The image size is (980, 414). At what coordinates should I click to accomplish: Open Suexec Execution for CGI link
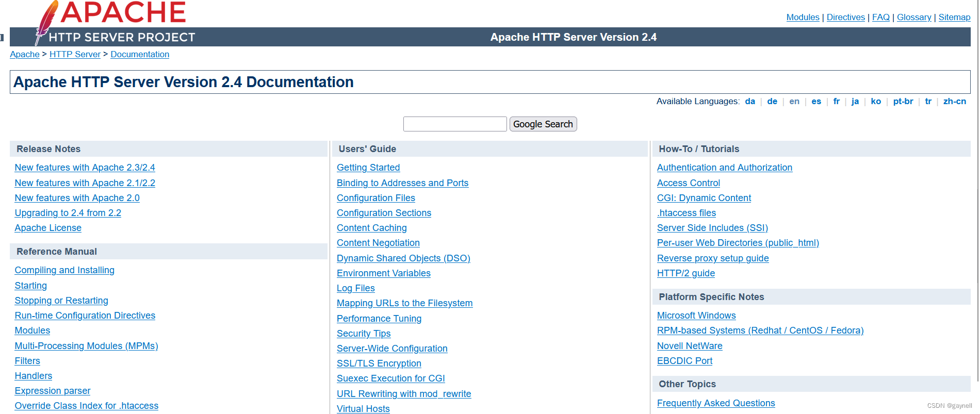[390, 378]
